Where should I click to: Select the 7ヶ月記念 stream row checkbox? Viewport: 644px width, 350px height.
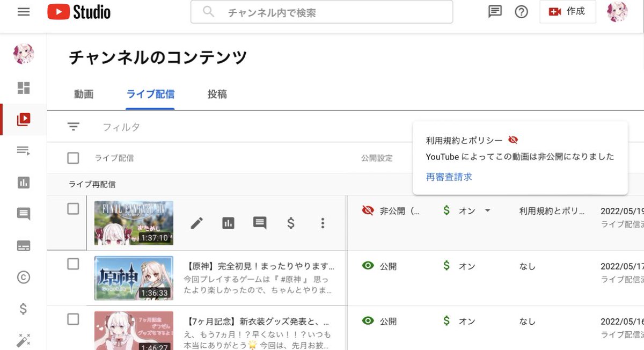coord(73,319)
